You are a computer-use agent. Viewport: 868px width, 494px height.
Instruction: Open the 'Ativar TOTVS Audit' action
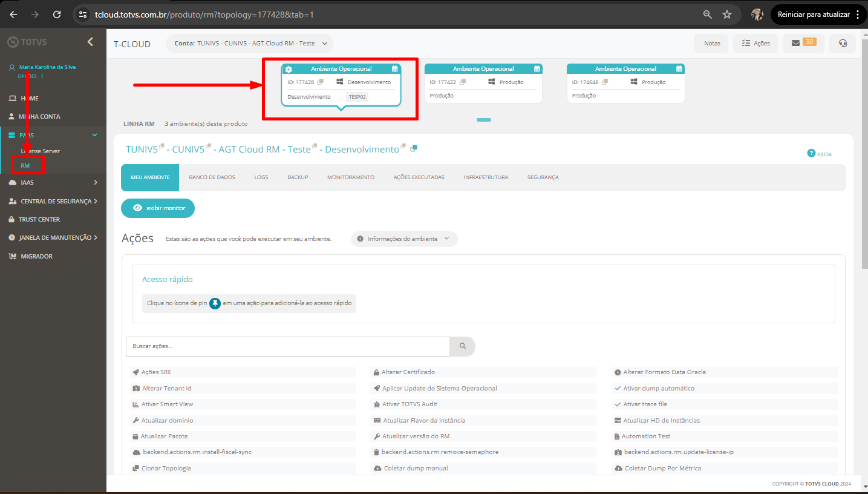tap(483, 404)
